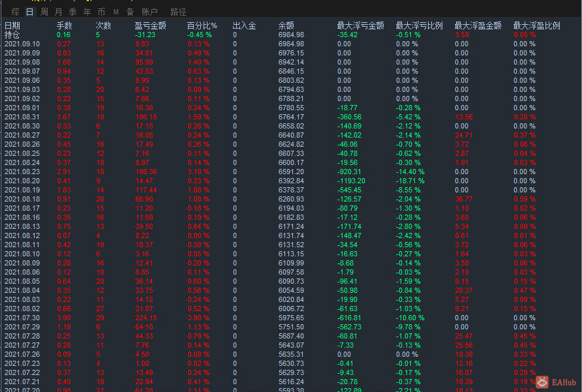The height and width of the screenshot is (392, 582).
Task: Click the balance value 6764.17
Action: [x=291, y=117]
